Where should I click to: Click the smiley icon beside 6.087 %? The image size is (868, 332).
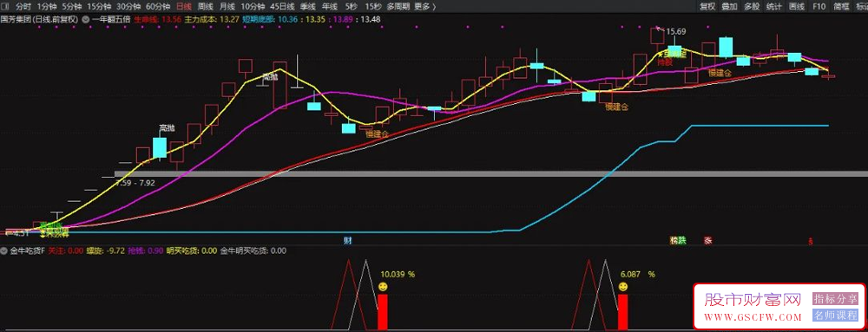click(622, 286)
